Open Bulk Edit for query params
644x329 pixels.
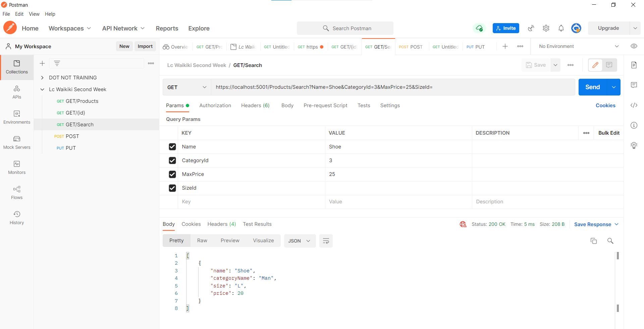(x=609, y=133)
